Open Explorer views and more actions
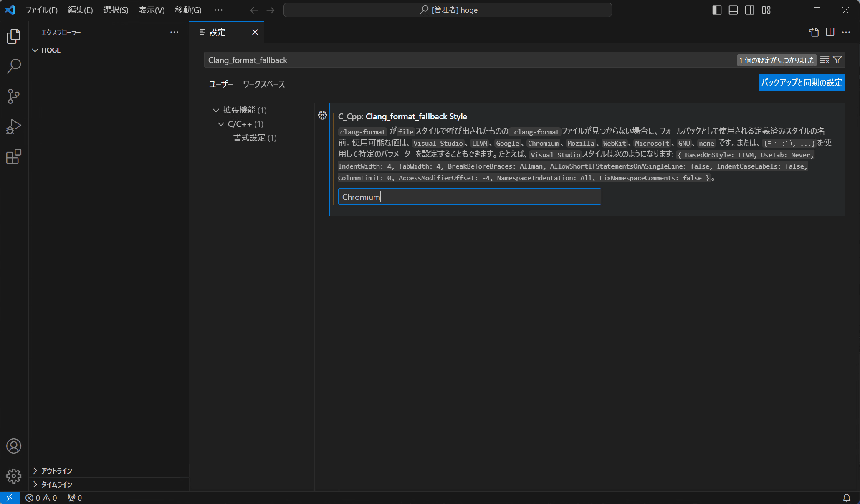860x504 pixels. pyautogui.click(x=175, y=32)
